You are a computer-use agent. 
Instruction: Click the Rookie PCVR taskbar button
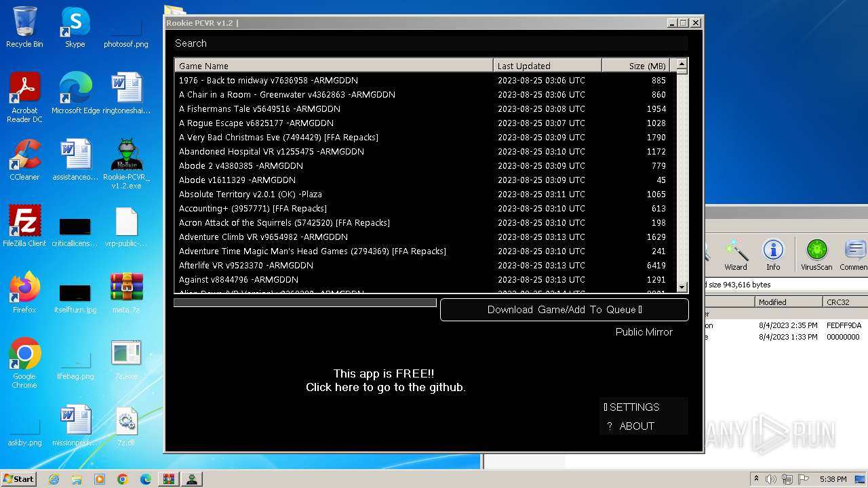point(192,479)
